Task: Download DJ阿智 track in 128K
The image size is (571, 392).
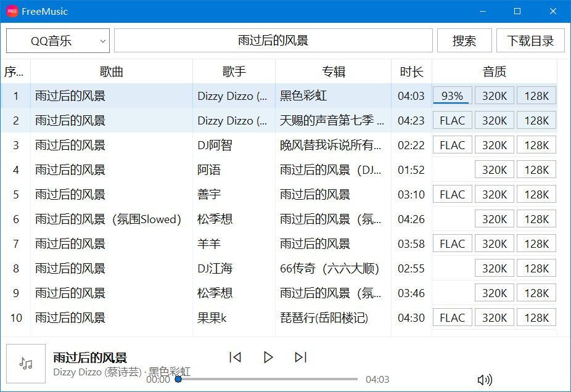Action: click(x=536, y=145)
